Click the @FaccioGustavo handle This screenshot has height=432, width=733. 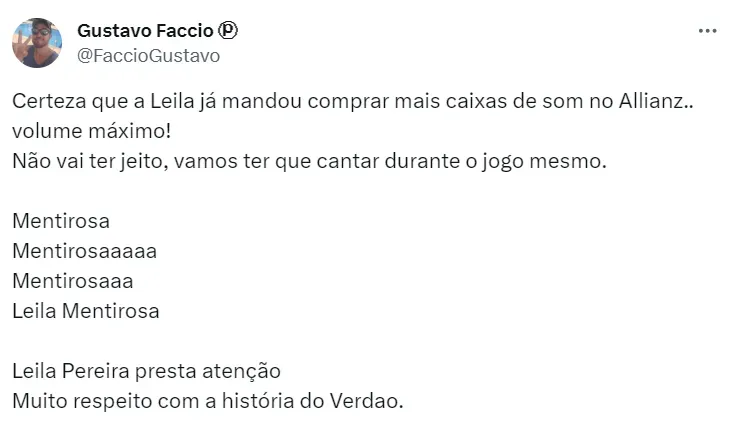(148, 55)
